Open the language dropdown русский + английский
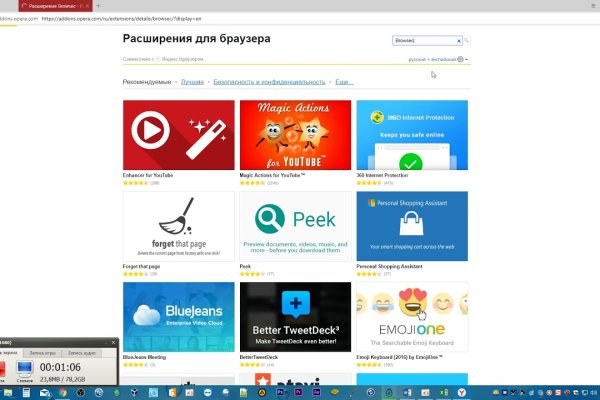Screen dimensions: 600x400 pos(438,60)
